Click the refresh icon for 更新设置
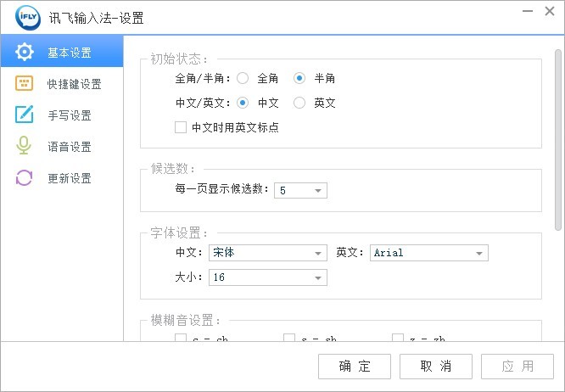The image size is (565, 392). pos(24,178)
